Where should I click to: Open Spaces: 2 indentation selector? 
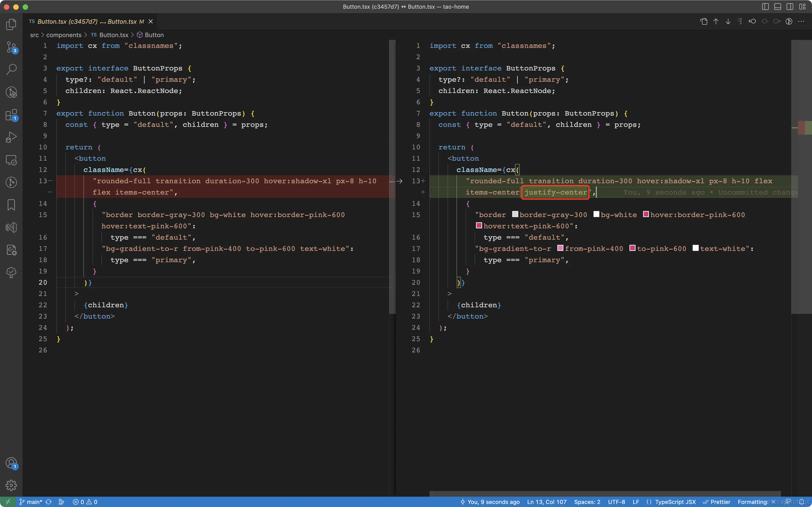(x=587, y=502)
